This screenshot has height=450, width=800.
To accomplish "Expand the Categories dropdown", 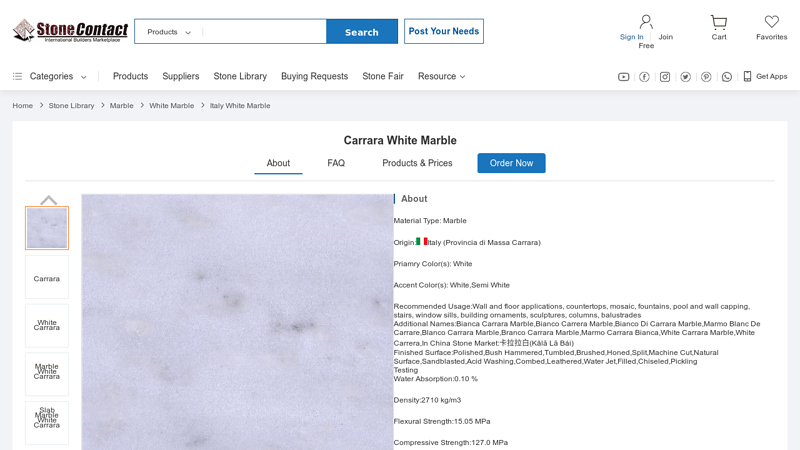I will (84, 77).
